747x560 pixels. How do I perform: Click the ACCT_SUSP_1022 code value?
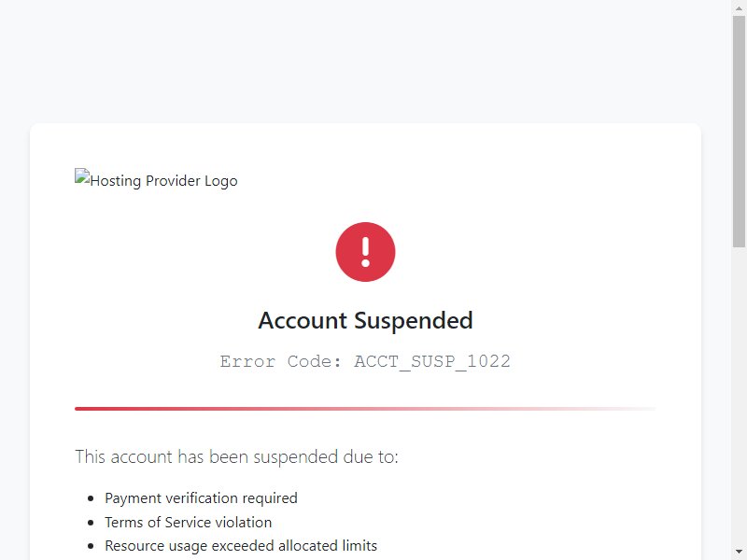click(x=432, y=361)
